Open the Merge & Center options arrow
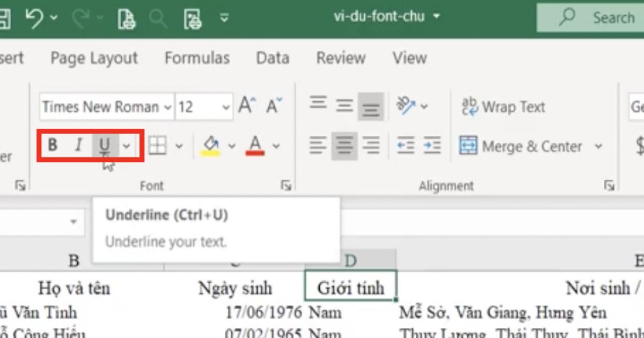The width and height of the screenshot is (644, 338). (598, 146)
